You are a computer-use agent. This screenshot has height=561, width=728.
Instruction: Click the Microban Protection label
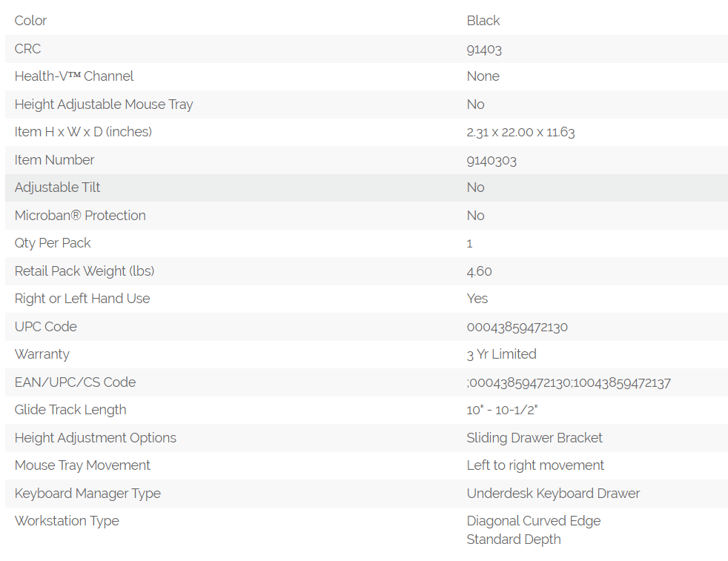[80, 216]
